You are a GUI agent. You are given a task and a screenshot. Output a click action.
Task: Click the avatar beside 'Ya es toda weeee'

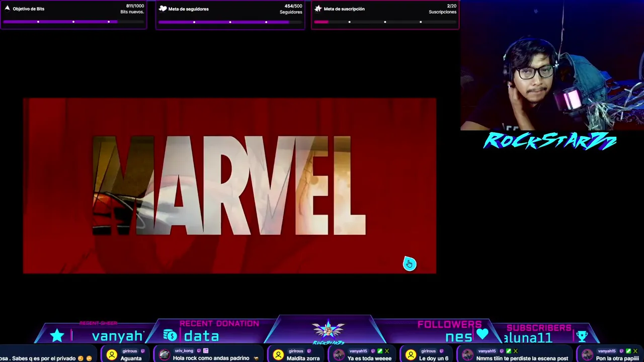pos(339,355)
